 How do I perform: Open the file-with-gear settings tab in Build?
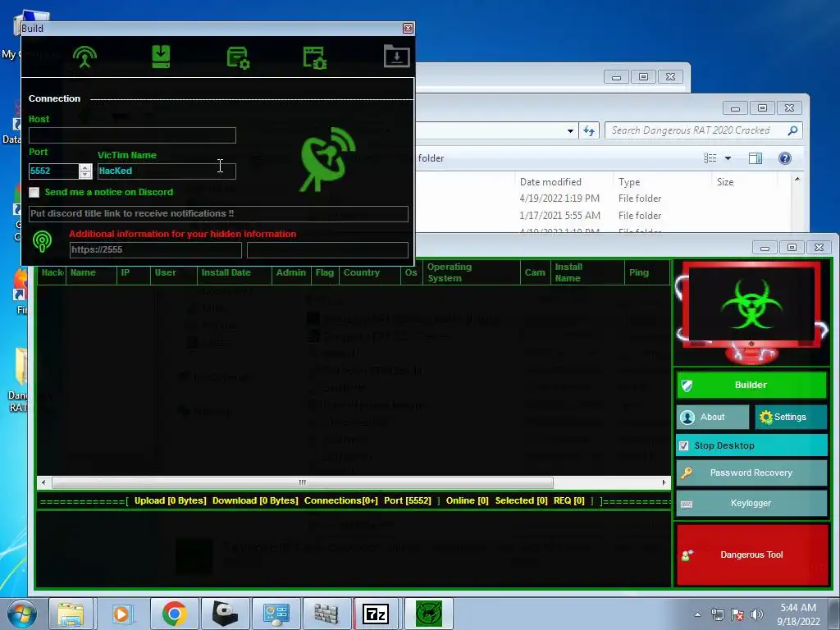[x=238, y=57]
